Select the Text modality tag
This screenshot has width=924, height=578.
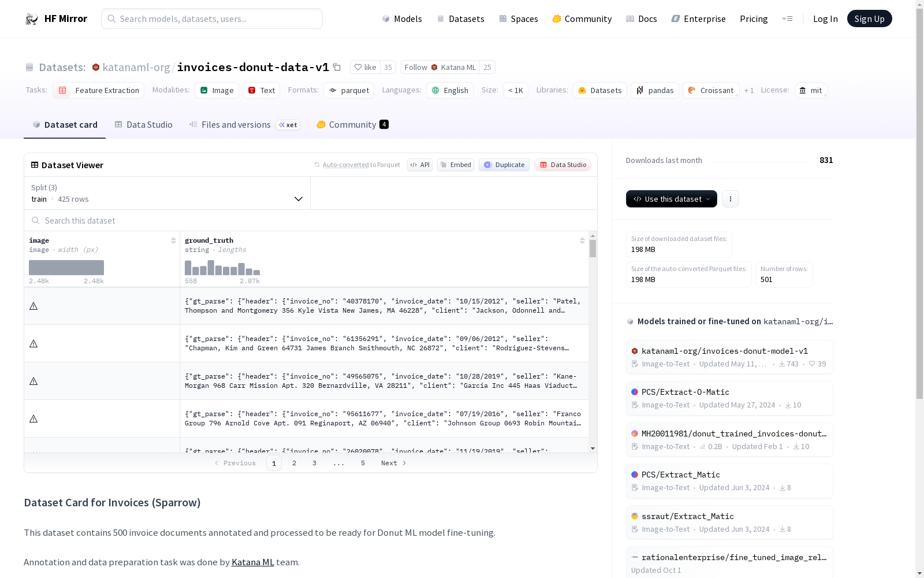(261, 90)
